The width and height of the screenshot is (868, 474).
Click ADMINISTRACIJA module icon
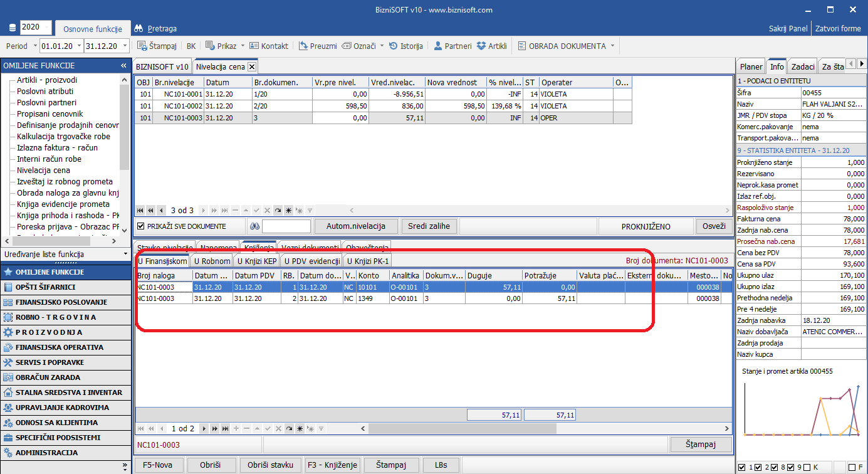tap(8, 453)
